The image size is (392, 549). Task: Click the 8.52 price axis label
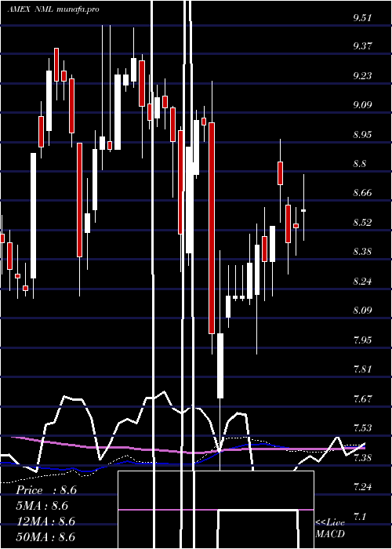coord(362,222)
